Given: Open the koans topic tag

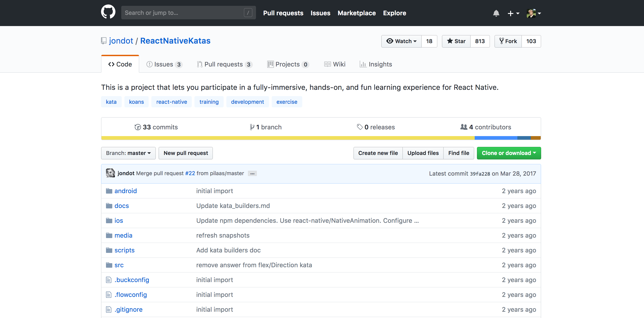Looking at the screenshot, I should [137, 102].
